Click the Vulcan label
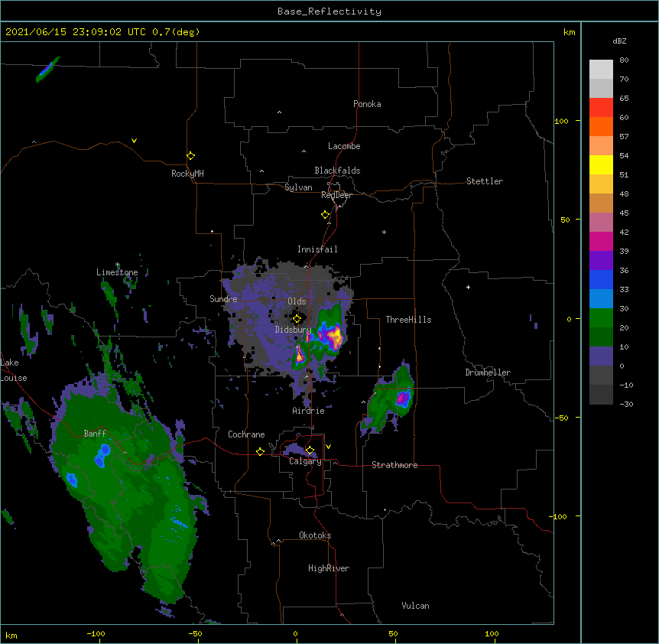Screen dimensions: 659x644 [415, 606]
